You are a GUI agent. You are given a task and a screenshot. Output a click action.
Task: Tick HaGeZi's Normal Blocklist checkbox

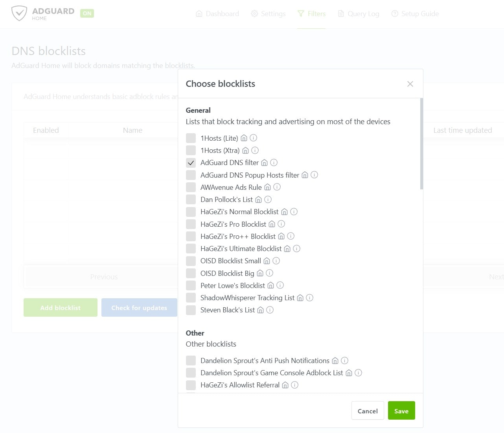tap(191, 212)
